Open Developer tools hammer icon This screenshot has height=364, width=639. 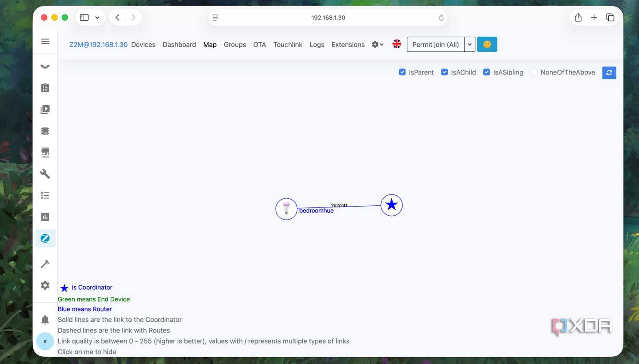(45, 264)
